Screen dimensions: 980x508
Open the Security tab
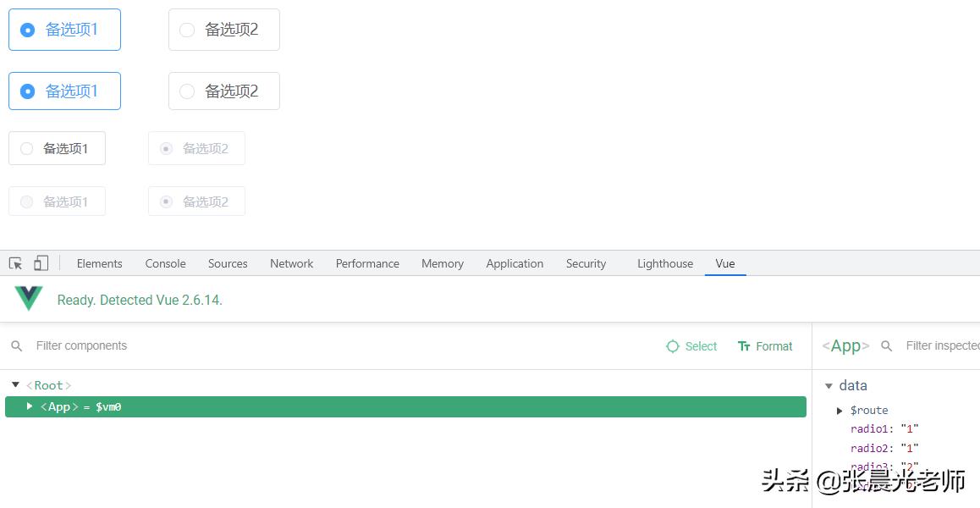(586, 263)
